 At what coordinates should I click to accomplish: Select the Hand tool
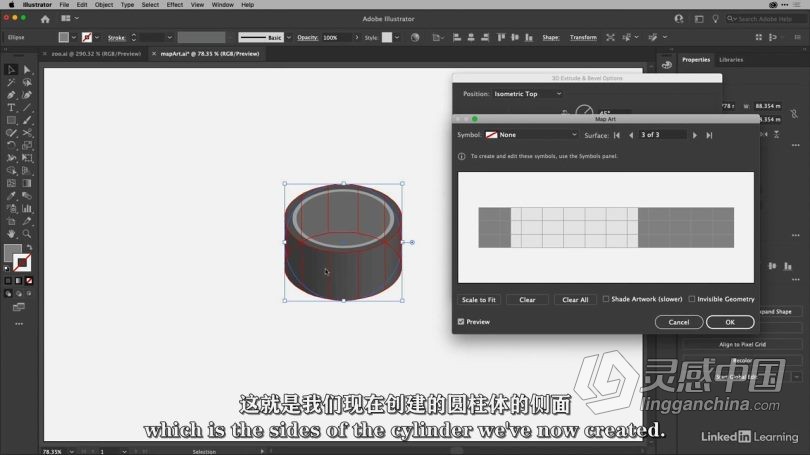point(11,234)
